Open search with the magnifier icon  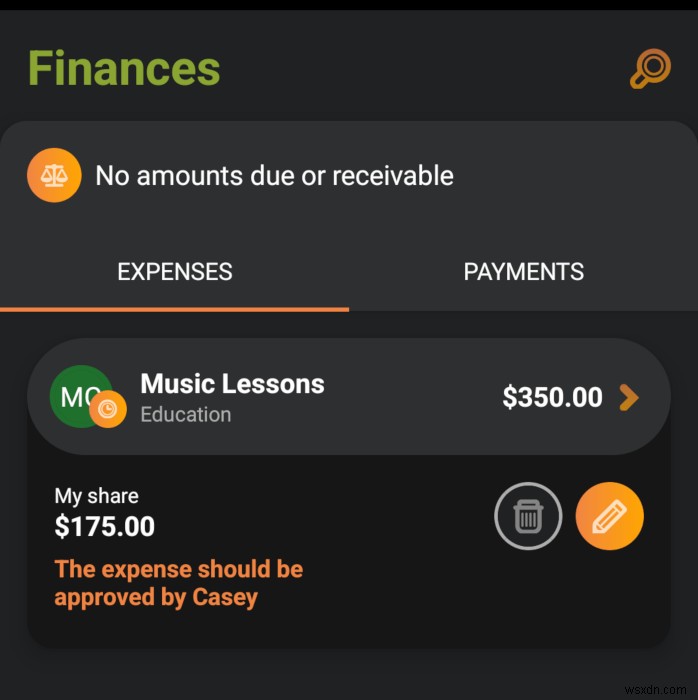[650, 69]
